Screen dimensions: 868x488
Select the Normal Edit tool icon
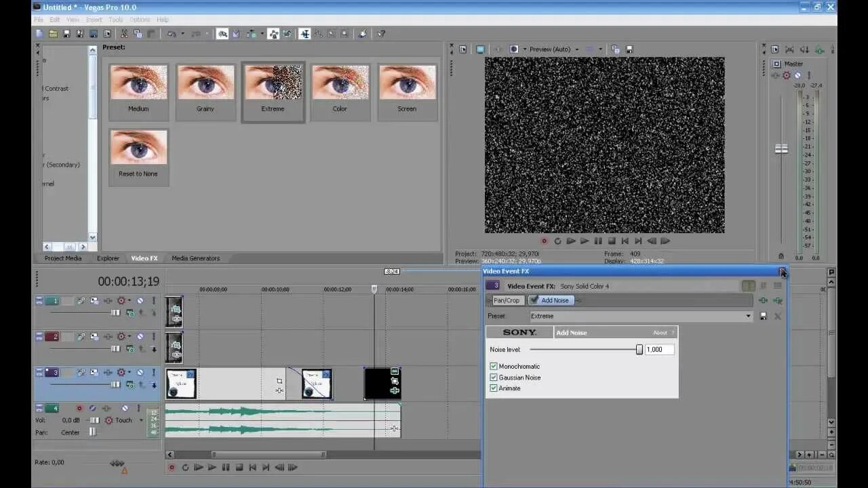tap(304, 33)
